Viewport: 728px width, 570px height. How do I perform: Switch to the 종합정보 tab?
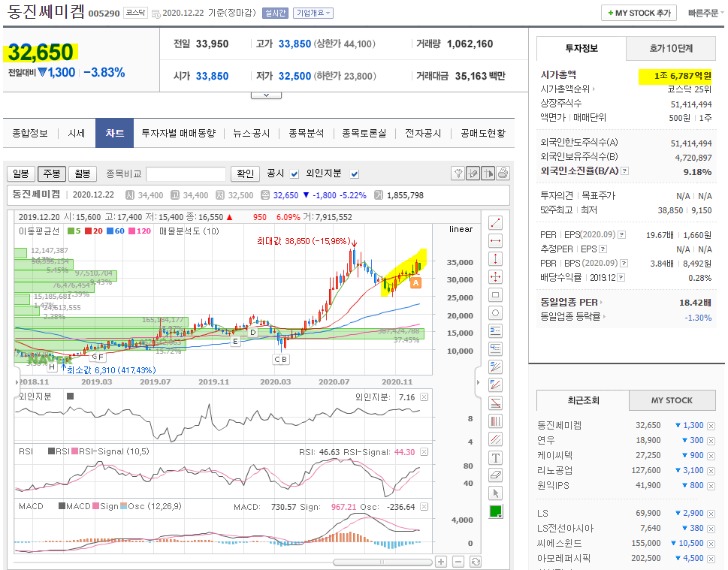coord(30,133)
